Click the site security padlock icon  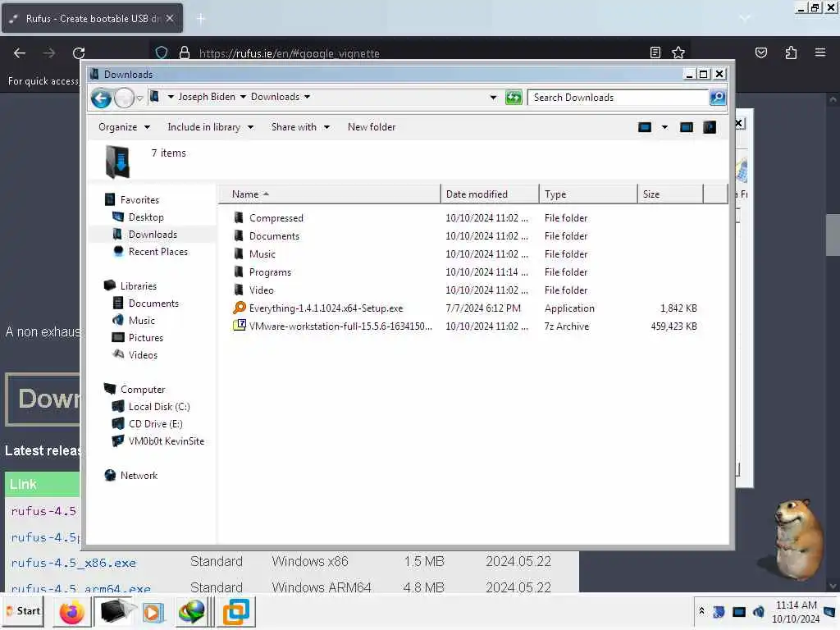(x=185, y=53)
